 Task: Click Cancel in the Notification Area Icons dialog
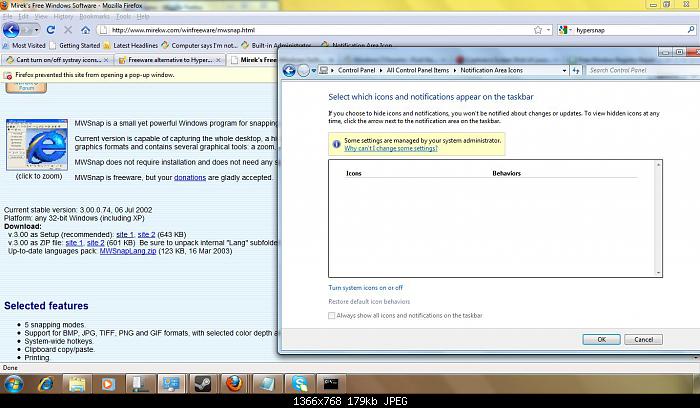click(643, 340)
